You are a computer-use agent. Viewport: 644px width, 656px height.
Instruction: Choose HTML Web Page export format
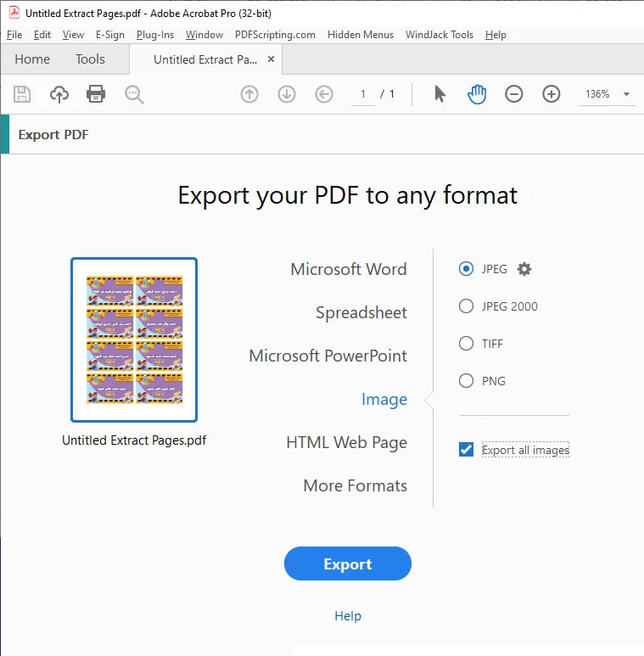click(347, 442)
